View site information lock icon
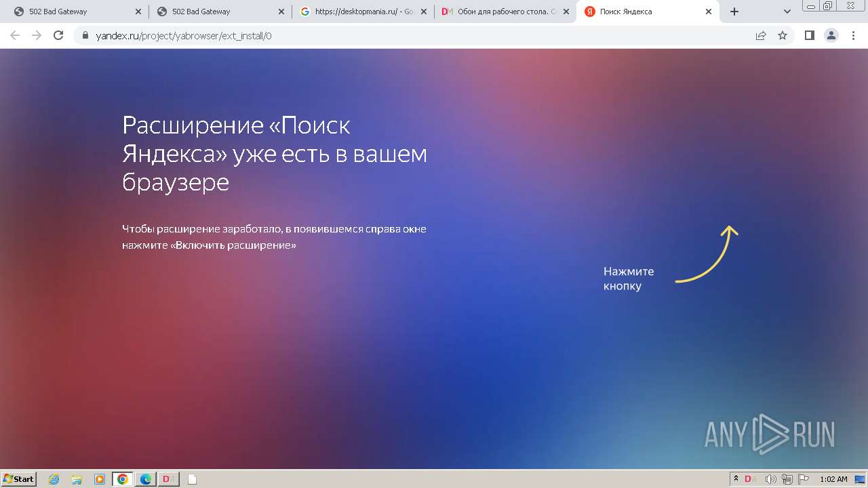 85,35
